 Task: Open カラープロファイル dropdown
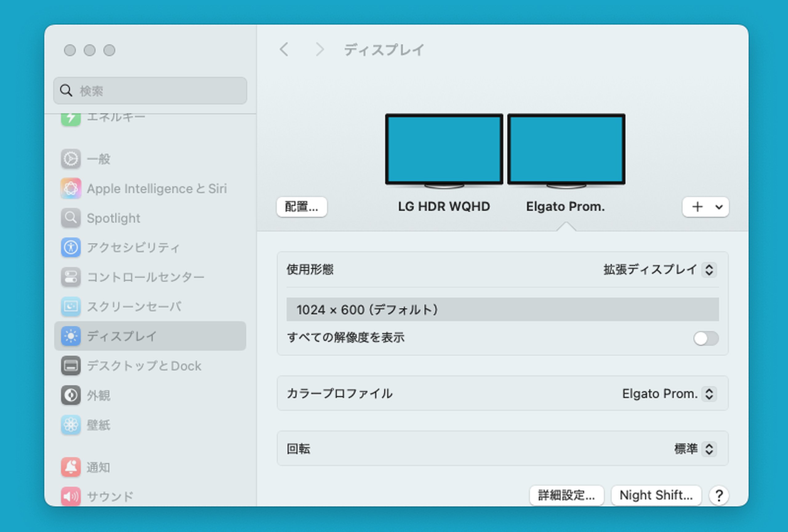[708, 394]
